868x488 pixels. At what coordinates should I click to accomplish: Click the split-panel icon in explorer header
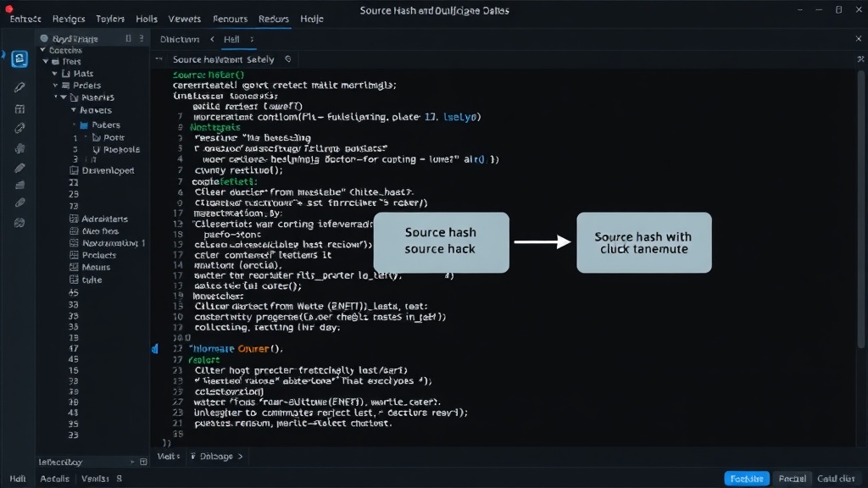[129, 38]
